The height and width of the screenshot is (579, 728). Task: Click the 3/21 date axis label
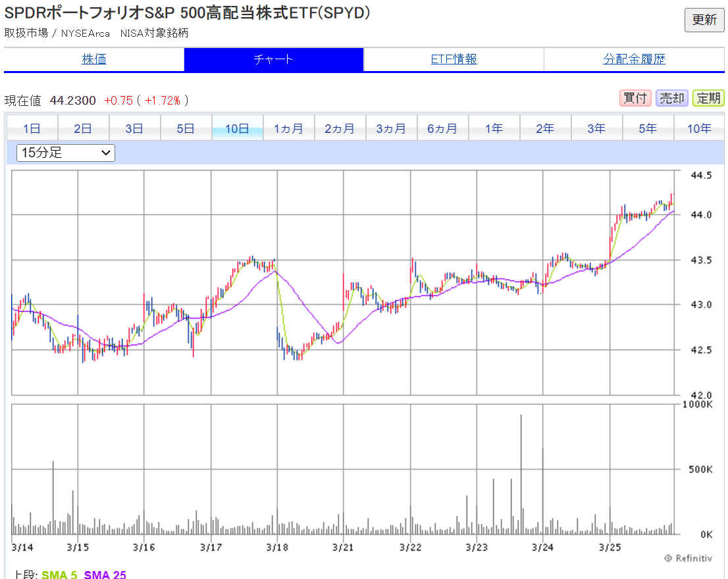(x=343, y=547)
